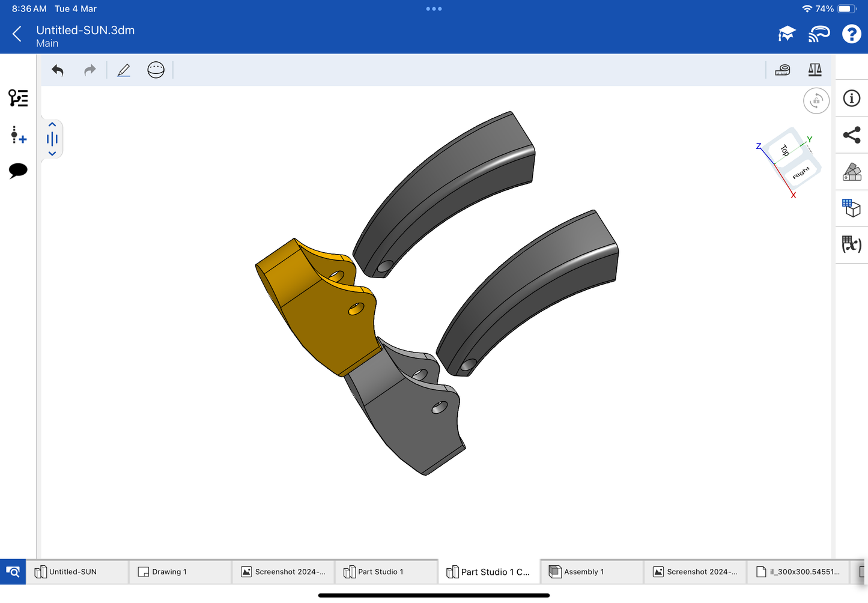
Task: Select the sketch pencil tool
Action: pos(124,70)
